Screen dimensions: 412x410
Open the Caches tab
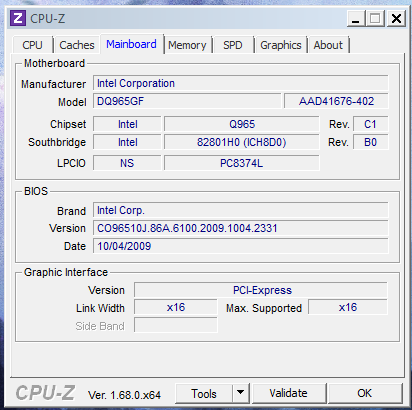[77, 45]
